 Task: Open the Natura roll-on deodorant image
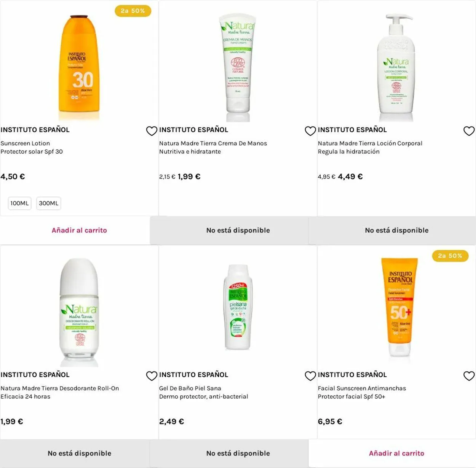coord(79,312)
